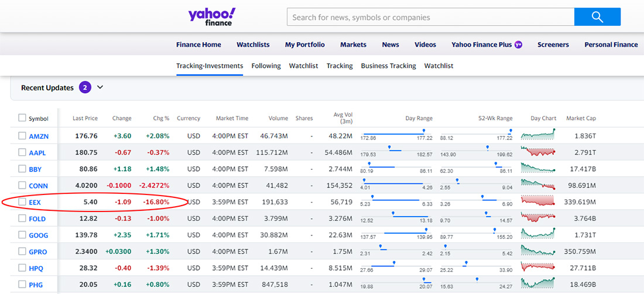Image resolution: width=644 pixels, height=294 pixels.
Task: Check the AAPL row checkbox
Action: 22,152
